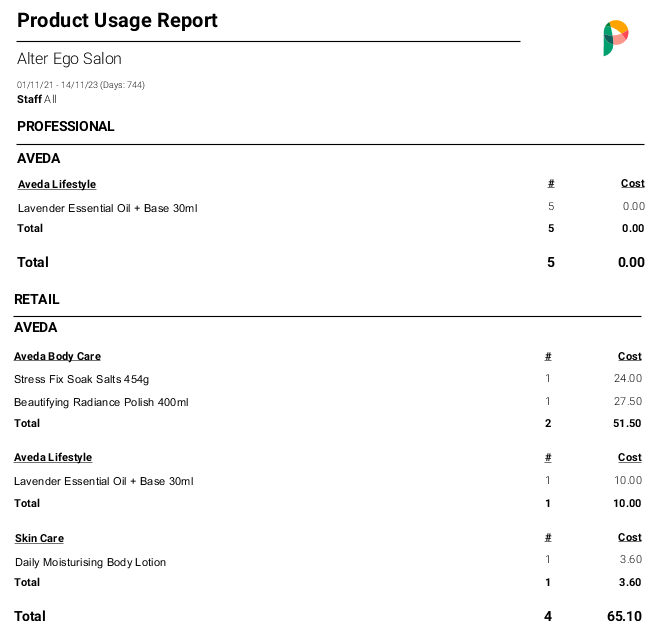Screen dimensions: 658x631
Task: Select Beautifying Radiance Polish 400ml item
Action: coord(101,402)
